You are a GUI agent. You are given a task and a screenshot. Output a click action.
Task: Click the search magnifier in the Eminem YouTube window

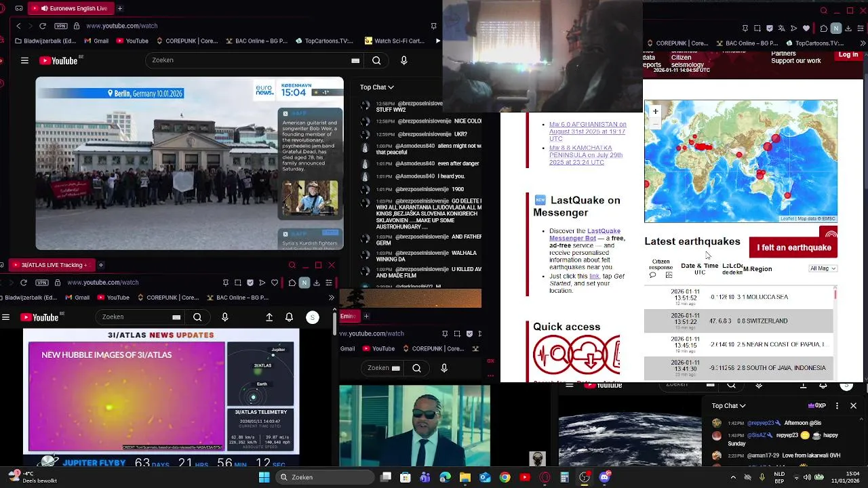point(416,368)
